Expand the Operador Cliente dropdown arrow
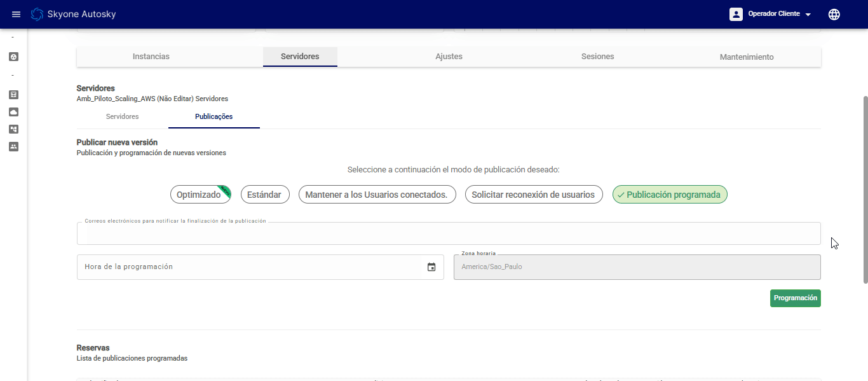This screenshot has height=381, width=868. (x=808, y=15)
